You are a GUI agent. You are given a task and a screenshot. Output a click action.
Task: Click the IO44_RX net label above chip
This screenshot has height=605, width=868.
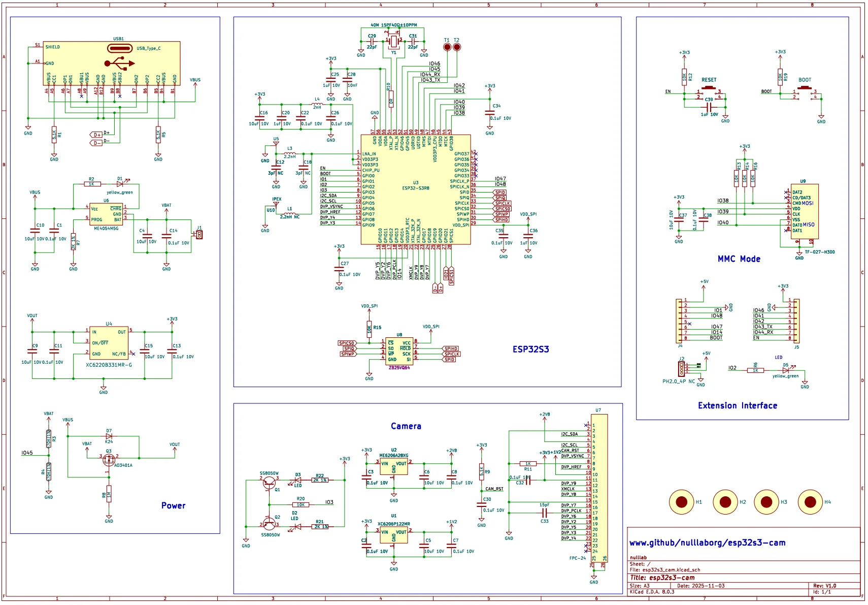pos(430,75)
